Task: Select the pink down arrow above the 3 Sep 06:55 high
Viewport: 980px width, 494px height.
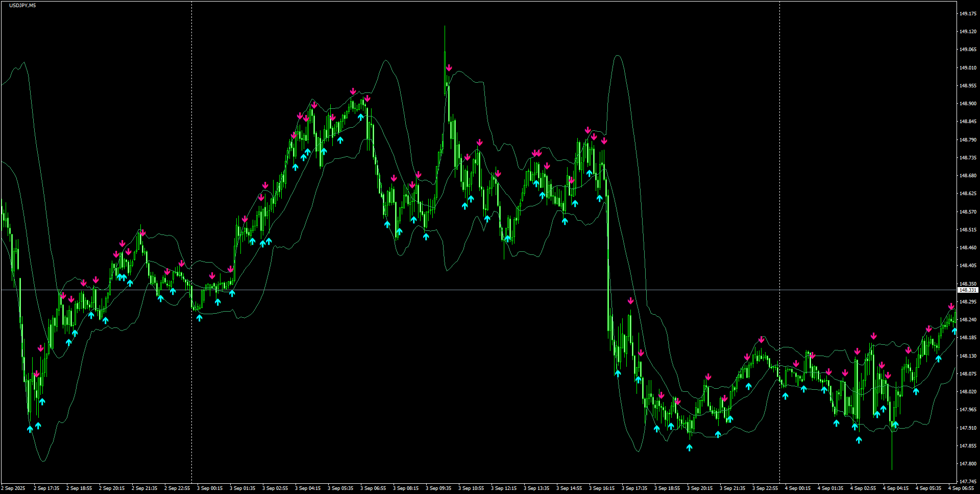Action: pos(366,98)
